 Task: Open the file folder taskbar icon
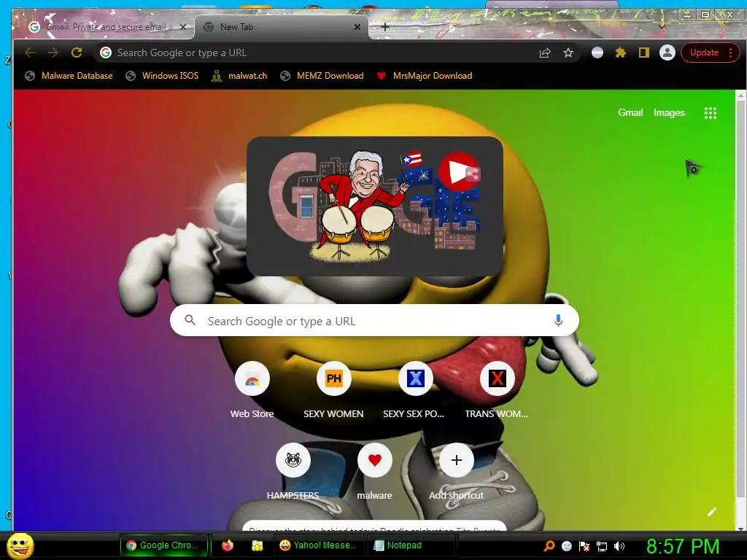pyautogui.click(x=258, y=545)
